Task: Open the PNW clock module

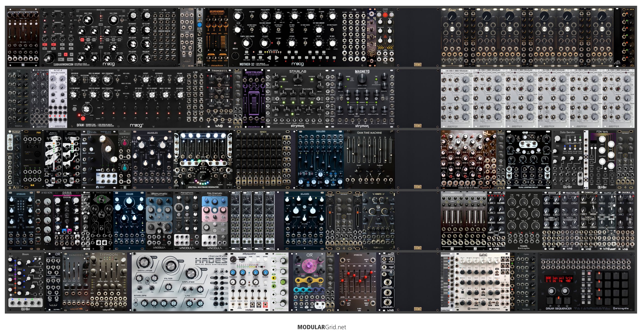Action: (33, 159)
